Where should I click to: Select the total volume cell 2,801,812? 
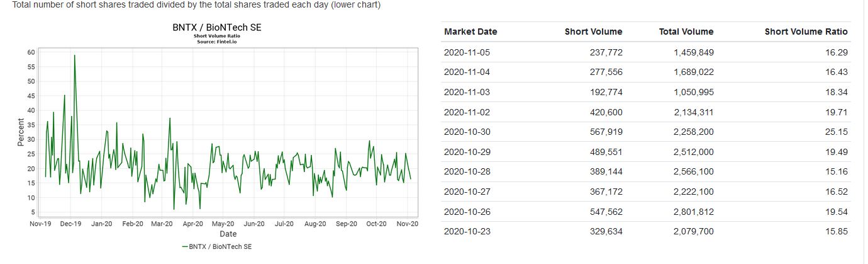click(693, 212)
